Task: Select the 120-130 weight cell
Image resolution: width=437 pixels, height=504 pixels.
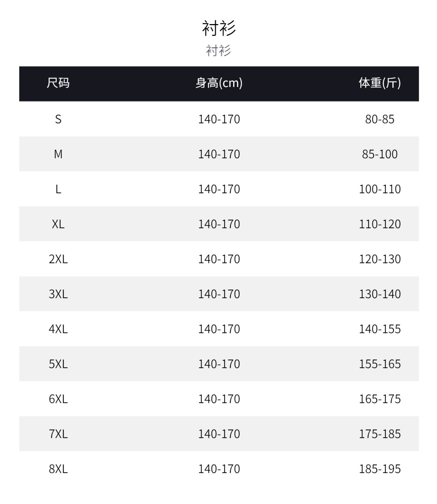Action: [x=380, y=259]
